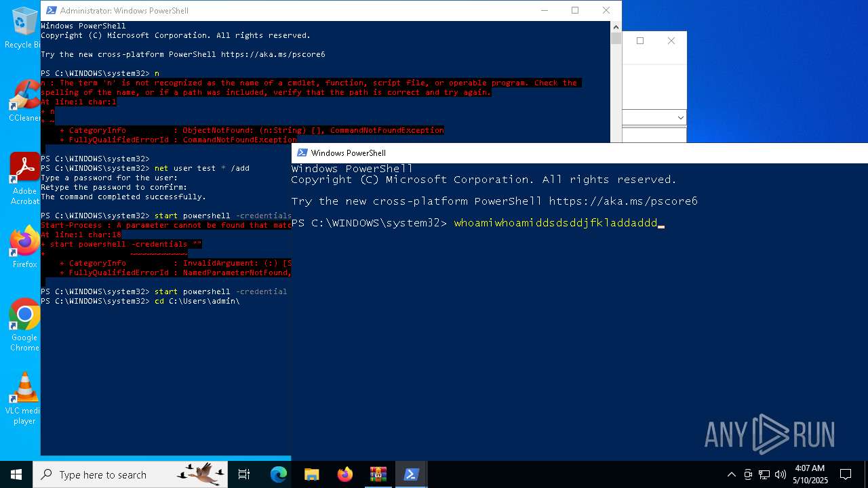The image size is (868, 488).
Task: Launch the Firefox desktop shortcut
Action: coord(24,247)
